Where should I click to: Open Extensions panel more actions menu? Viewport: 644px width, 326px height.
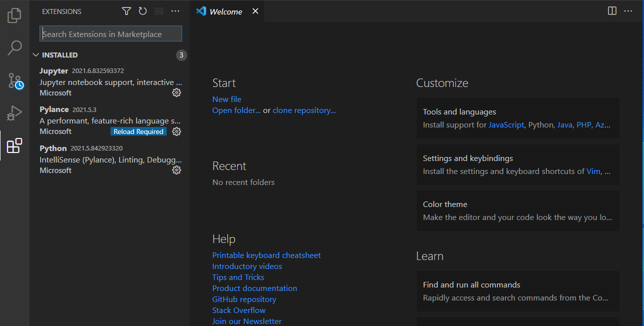(x=175, y=11)
